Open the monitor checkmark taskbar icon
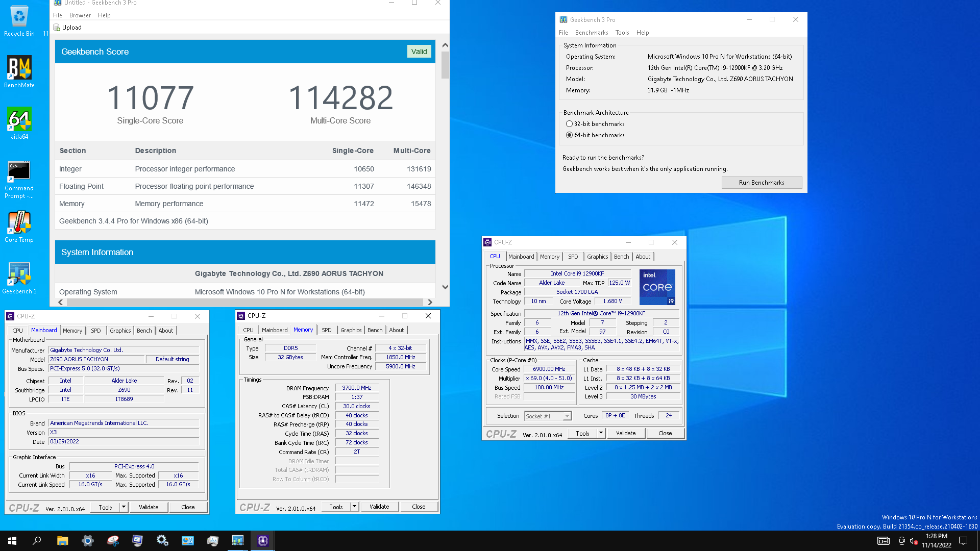This screenshot has height=551, width=980. click(x=137, y=541)
